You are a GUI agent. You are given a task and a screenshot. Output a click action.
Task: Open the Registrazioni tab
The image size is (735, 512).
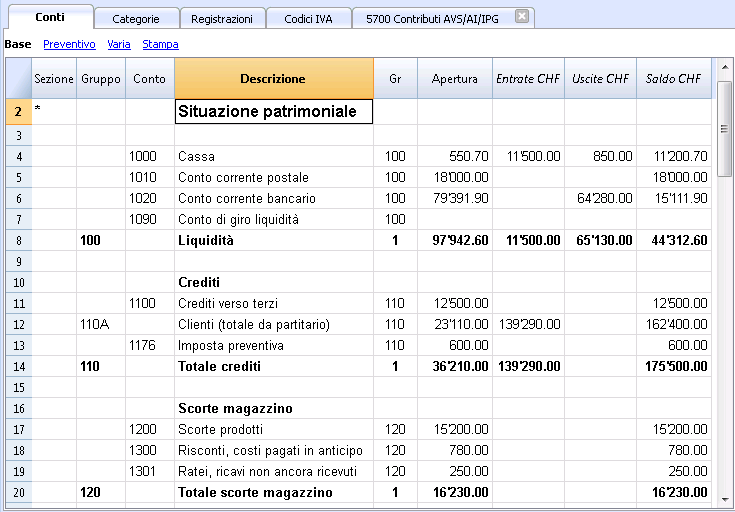[222, 19]
